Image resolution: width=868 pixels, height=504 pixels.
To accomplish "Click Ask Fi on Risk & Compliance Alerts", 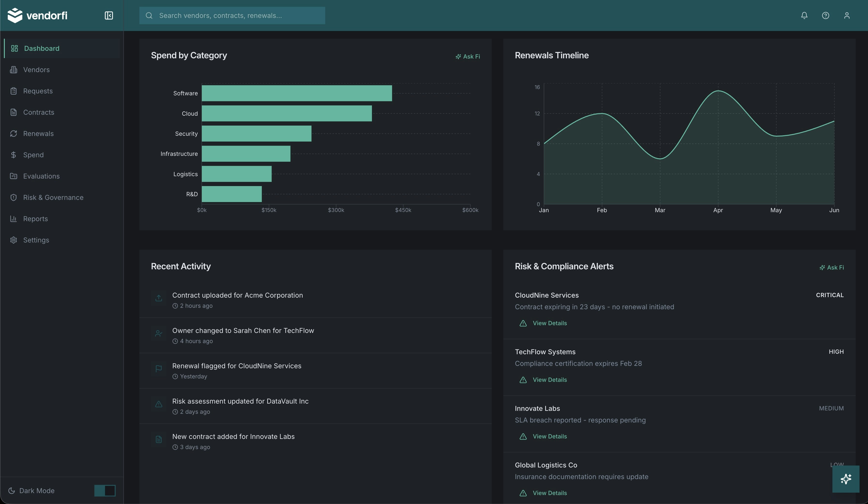I will (831, 267).
